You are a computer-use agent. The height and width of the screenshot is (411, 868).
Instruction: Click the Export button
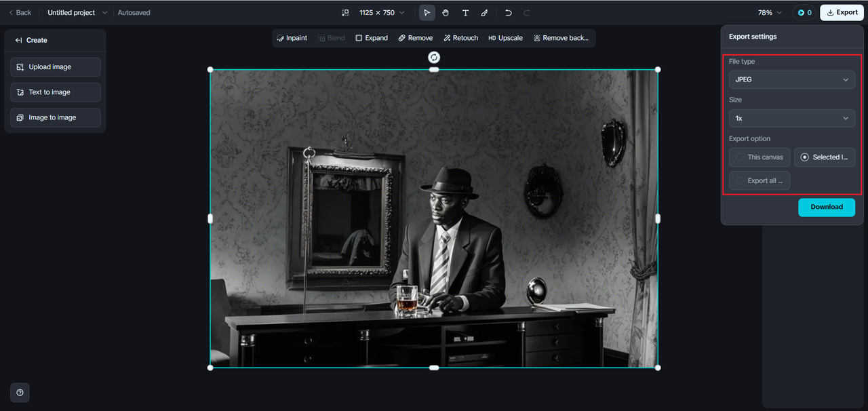[x=842, y=12]
